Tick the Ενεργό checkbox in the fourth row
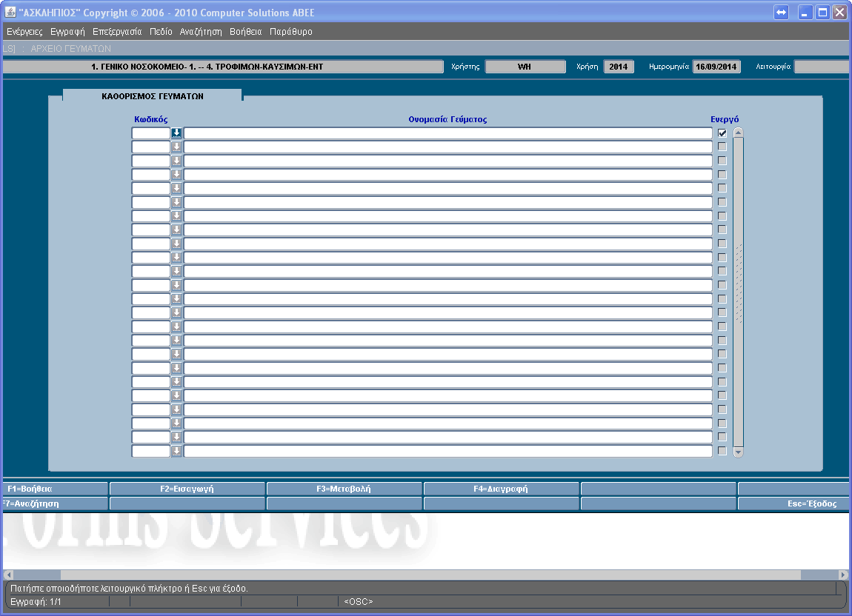The height and width of the screenshot is (616, 852). click(722, 175)
